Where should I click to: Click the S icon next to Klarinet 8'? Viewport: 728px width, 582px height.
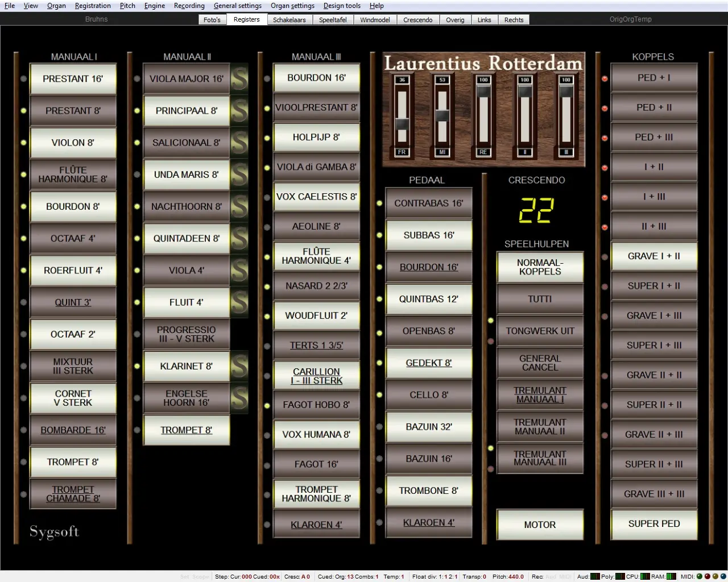pyautogui.click(x=239, y=366)
